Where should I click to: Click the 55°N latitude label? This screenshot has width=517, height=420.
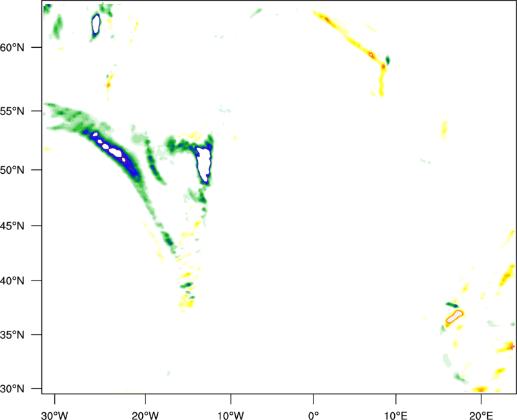[x=12, y=111]
